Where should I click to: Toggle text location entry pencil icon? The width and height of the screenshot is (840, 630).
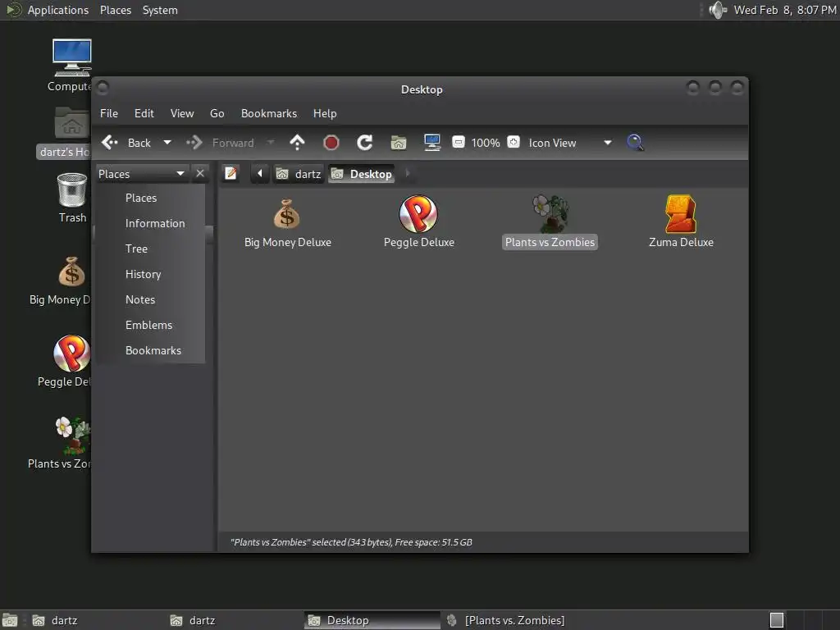[231, 174]
